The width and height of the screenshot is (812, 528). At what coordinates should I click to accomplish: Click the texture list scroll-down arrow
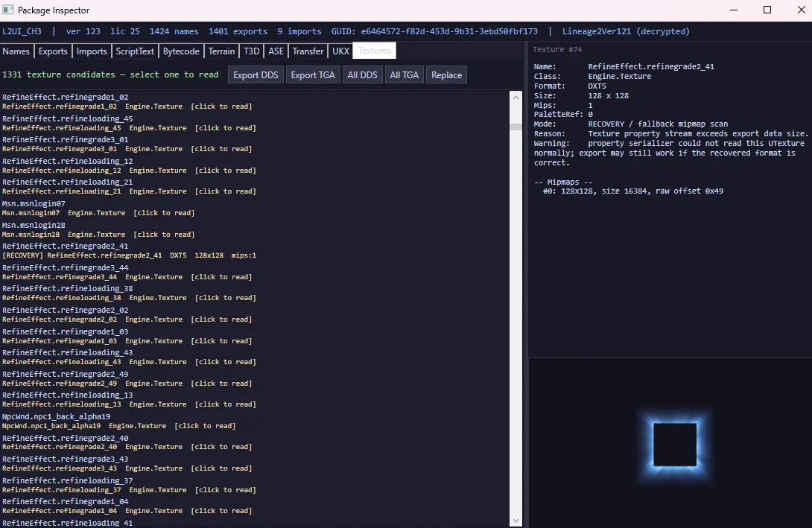pos(516,521)
